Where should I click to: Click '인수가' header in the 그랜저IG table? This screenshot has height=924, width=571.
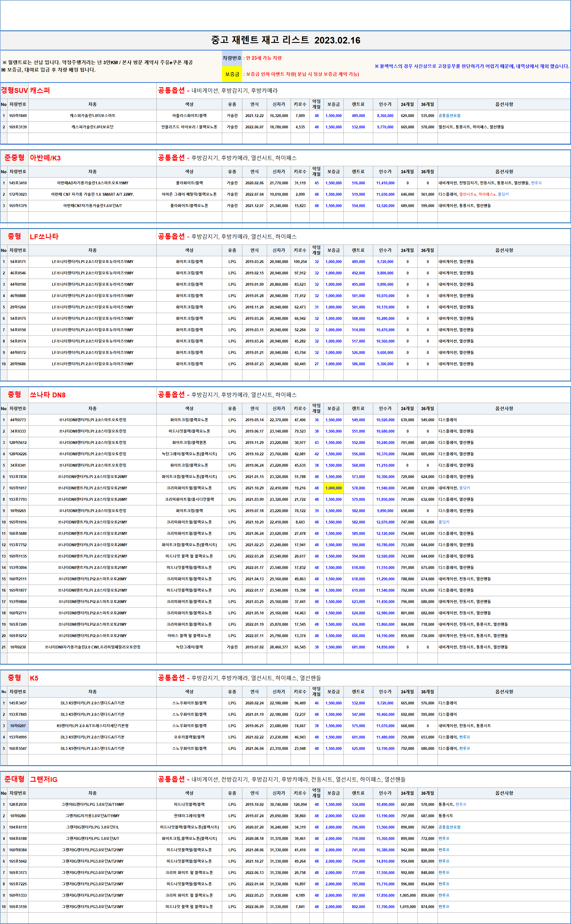[x=385, y=793]
